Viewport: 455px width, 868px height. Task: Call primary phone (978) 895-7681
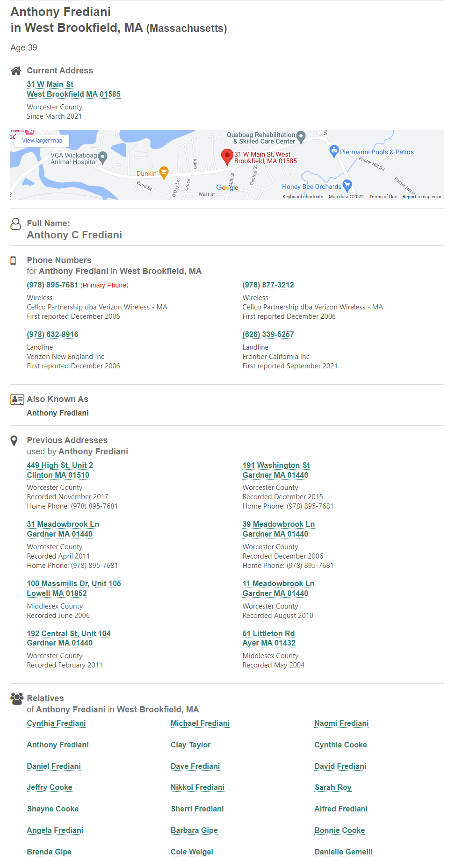coord(52,285)
